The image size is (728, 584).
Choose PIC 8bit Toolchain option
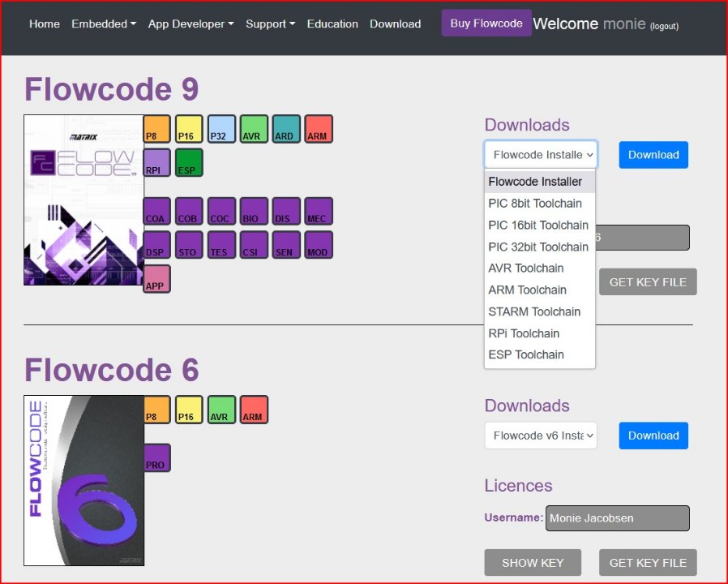(539, 204)
